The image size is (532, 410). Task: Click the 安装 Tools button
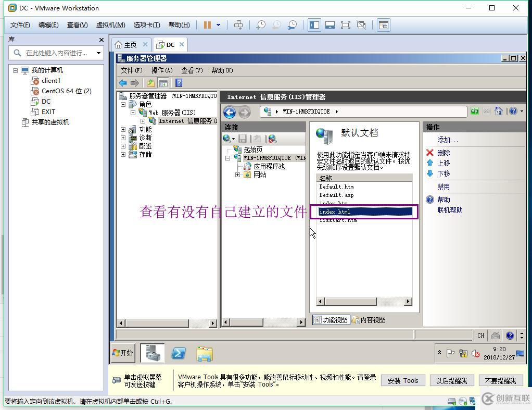tap(403, 381)
